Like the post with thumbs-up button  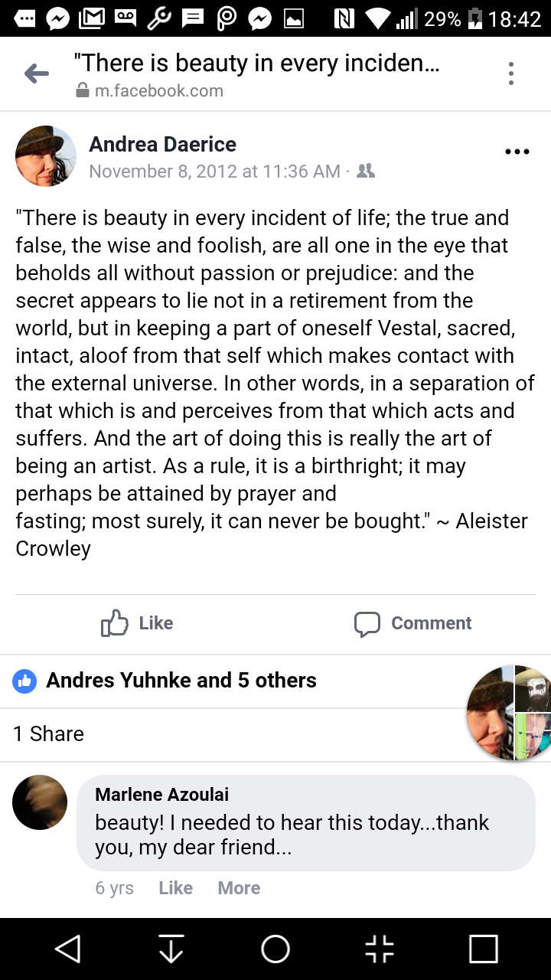(x=138, y=623)
